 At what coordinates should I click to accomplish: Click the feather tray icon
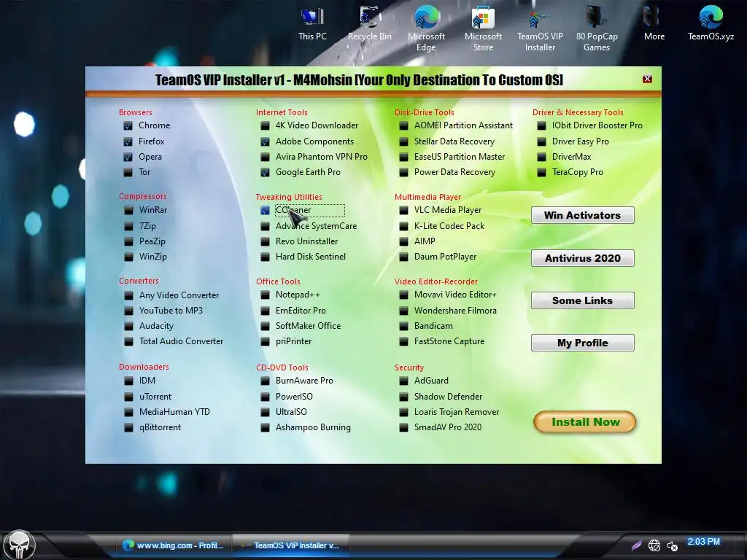tap(636, 545)
